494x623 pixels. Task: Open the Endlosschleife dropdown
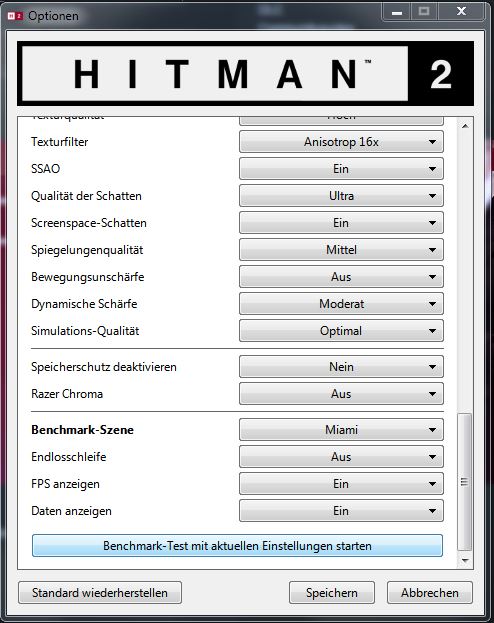pyautogui.click(x=341, y=457)
